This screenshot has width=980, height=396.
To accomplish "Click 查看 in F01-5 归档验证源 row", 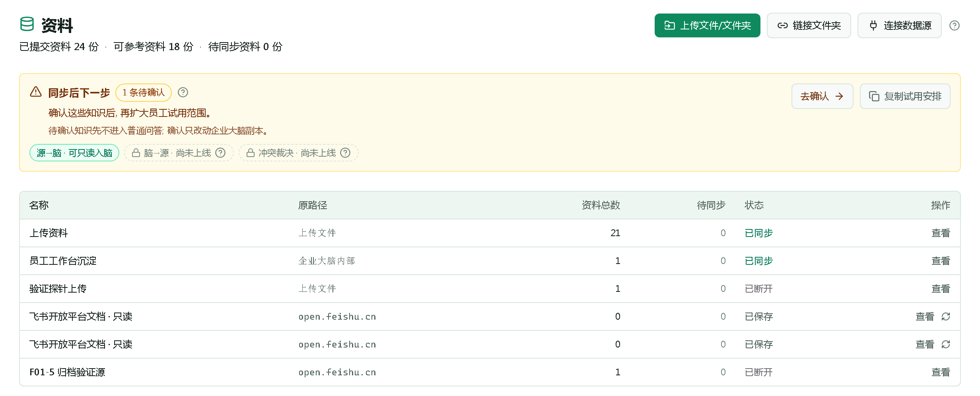I will [941, 372].
